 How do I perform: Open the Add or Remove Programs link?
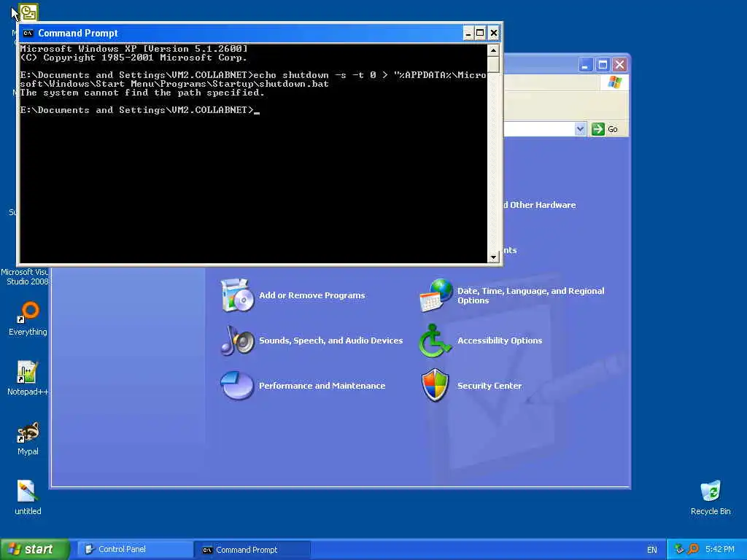(312, 295)
